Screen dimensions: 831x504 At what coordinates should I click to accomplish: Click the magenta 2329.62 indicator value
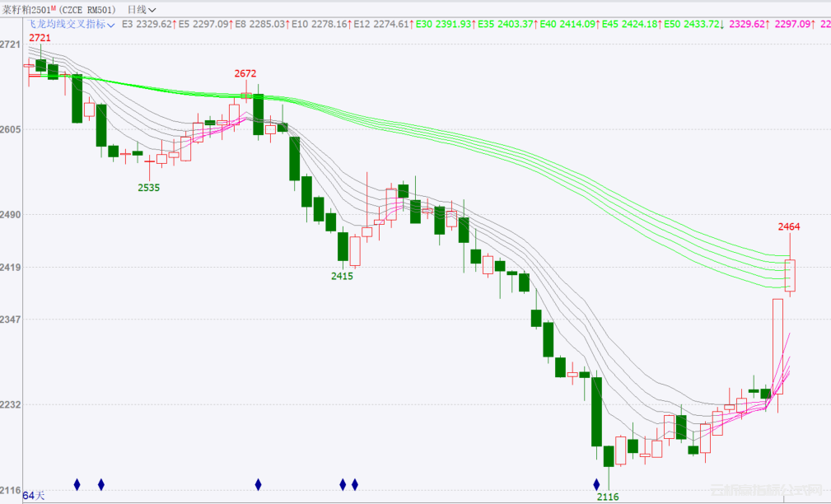[749, 25]
